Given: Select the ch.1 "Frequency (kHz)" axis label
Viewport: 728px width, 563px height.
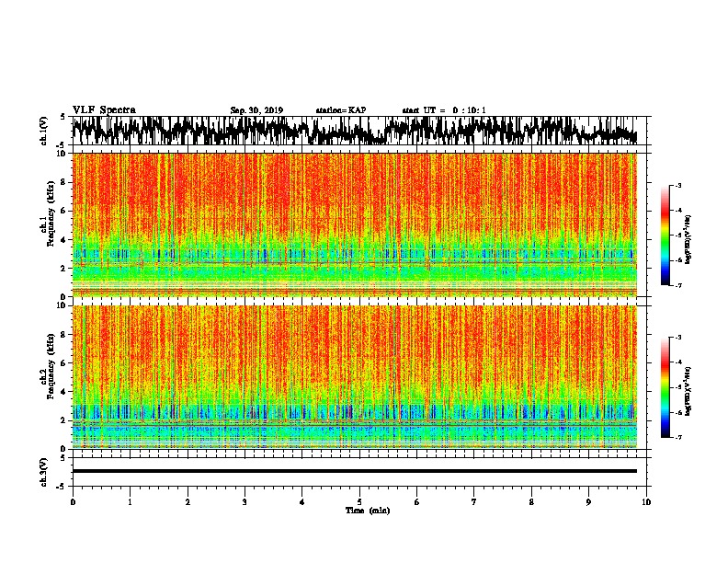Looking at the screenshot, I should (x=51, y=213).
